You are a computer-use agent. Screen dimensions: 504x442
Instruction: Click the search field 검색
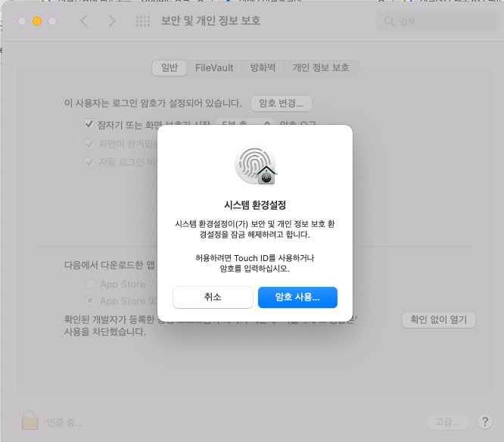pyautogui.click(x=437, y=21)
